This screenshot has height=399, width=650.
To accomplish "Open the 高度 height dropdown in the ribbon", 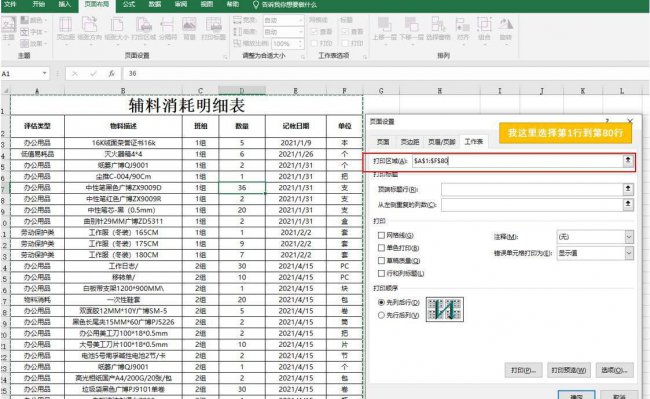I will (301, 32).
